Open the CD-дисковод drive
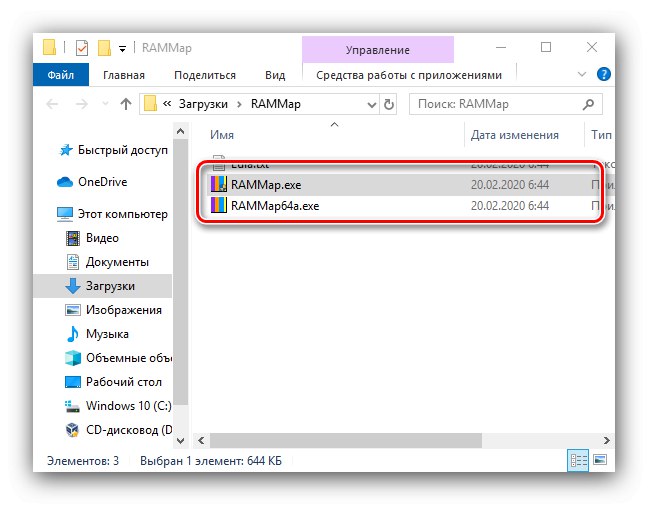The image size is (648, 505). click(x=129, y=430)
